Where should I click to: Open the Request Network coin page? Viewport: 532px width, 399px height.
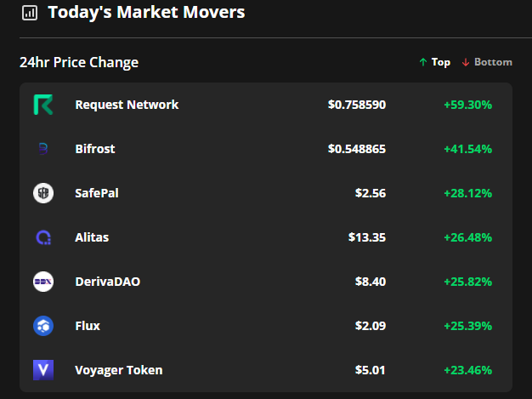[x=127, y=105]
